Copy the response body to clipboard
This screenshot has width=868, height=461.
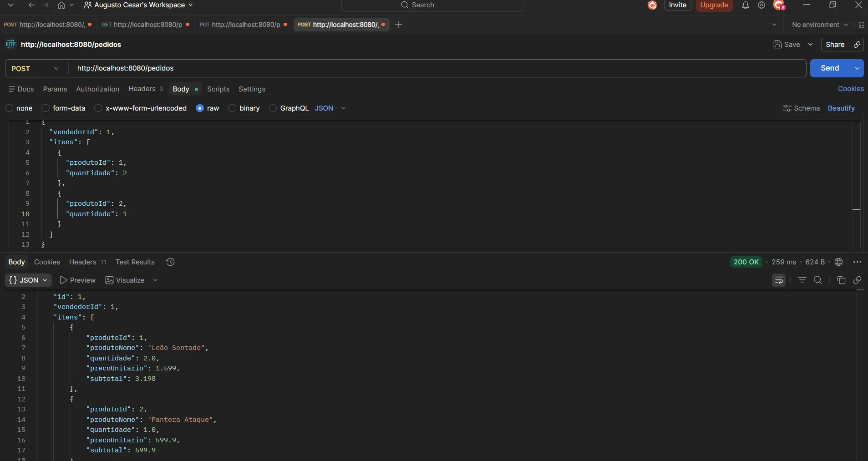pos(841,280)
